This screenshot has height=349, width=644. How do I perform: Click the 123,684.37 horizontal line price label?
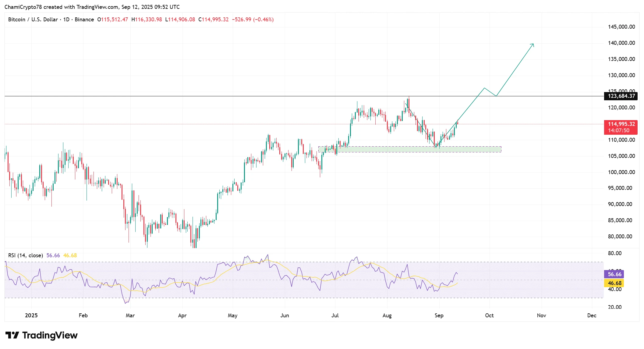[621, 96]
